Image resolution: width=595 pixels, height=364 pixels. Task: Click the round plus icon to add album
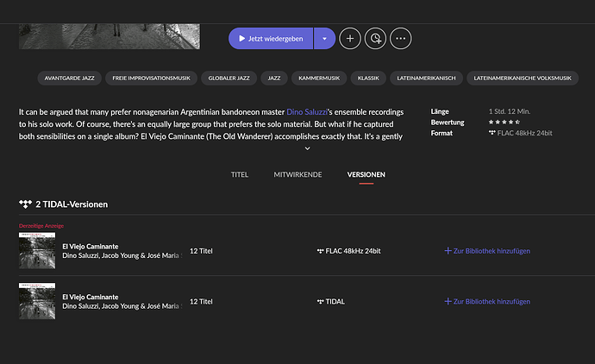(350, 38)
